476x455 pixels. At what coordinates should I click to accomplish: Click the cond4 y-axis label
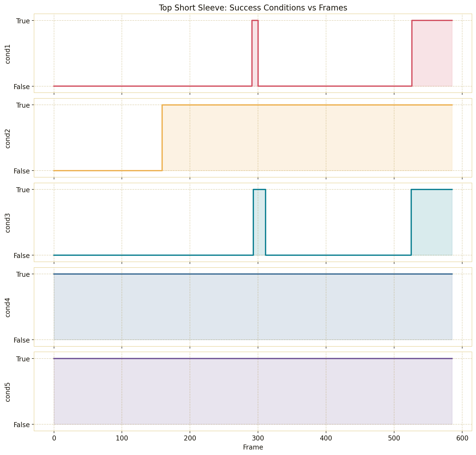(x=8, y=307)
